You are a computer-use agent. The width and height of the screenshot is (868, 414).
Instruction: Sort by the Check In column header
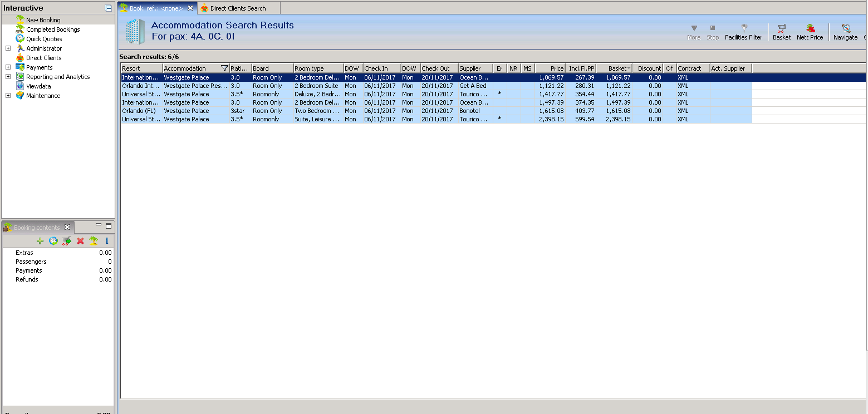tap(382, 68)
